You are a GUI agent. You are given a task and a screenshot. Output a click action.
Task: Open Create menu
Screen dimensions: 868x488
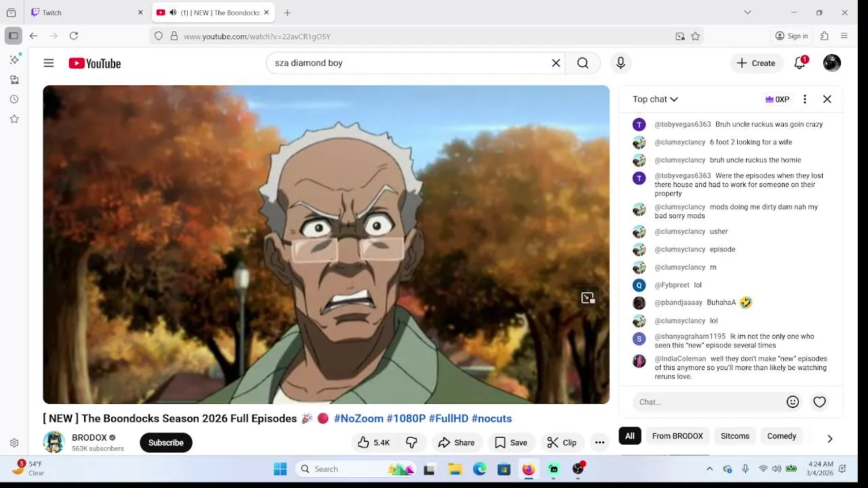point(756,63)
